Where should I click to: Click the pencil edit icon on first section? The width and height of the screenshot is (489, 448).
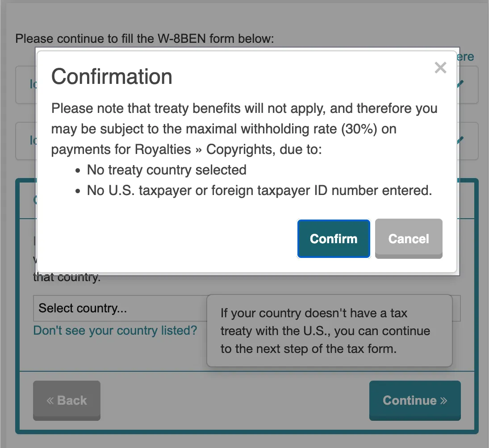click(x=462, y=83)
